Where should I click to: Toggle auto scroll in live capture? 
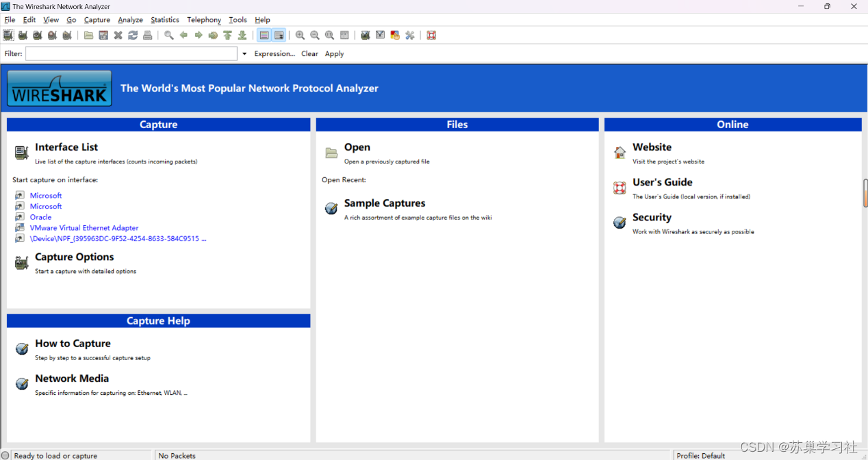point(279,35)
